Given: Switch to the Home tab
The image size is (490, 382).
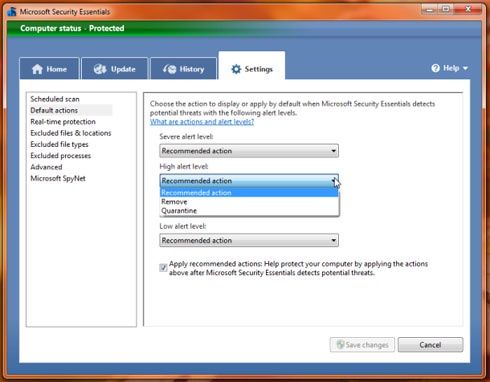Looking at the screenshot, I should 49,69.
